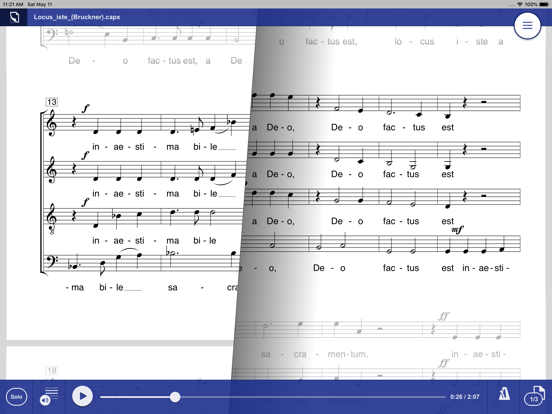Start playback with the play button

pyautogui.click(x=82, y=396)
